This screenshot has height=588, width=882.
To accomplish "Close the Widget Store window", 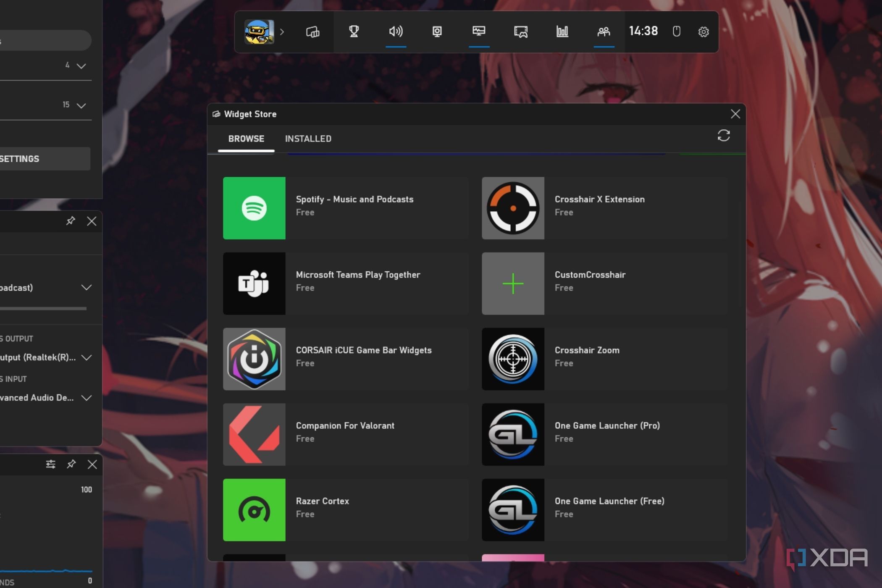I will [735, 114].
